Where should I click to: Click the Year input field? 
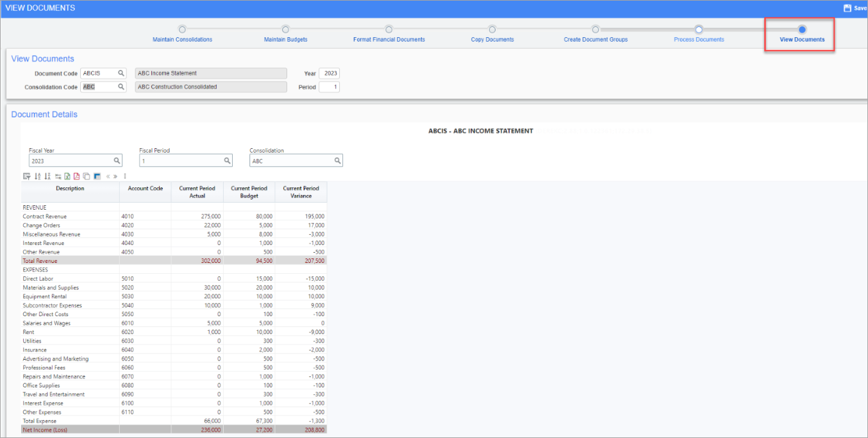[x=329, y=73]
